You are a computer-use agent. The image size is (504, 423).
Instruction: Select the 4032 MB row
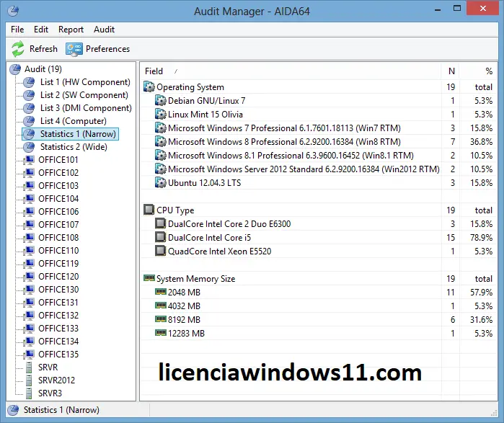point(319,306)
